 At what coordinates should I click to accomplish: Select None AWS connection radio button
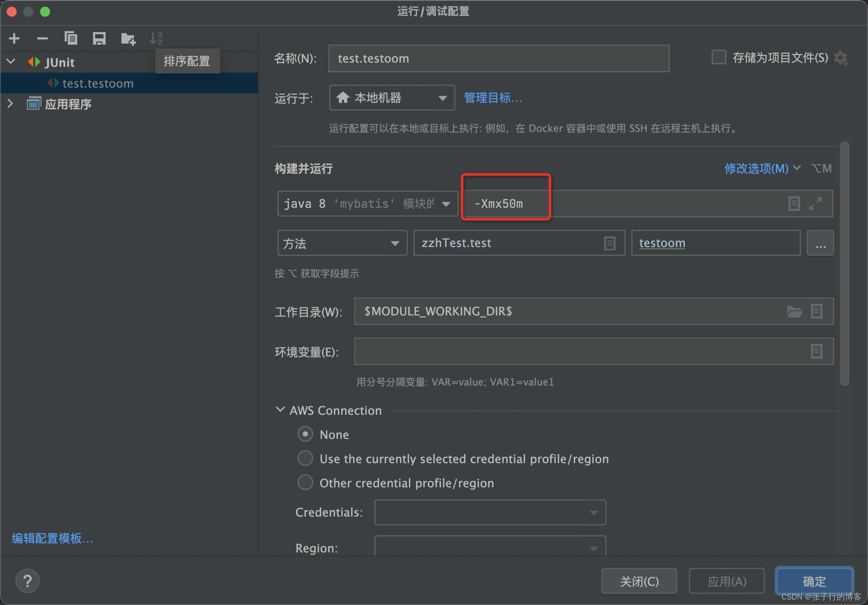coord(305,434)
